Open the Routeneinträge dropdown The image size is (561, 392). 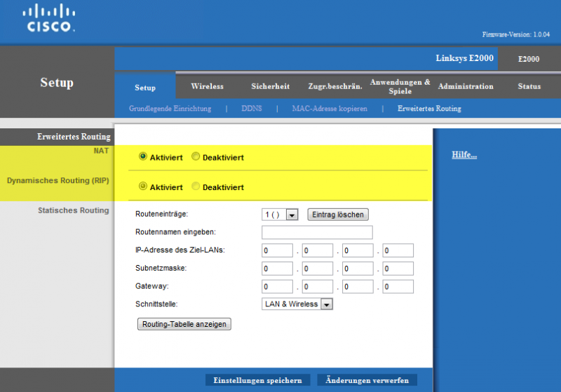pos(280,215)
